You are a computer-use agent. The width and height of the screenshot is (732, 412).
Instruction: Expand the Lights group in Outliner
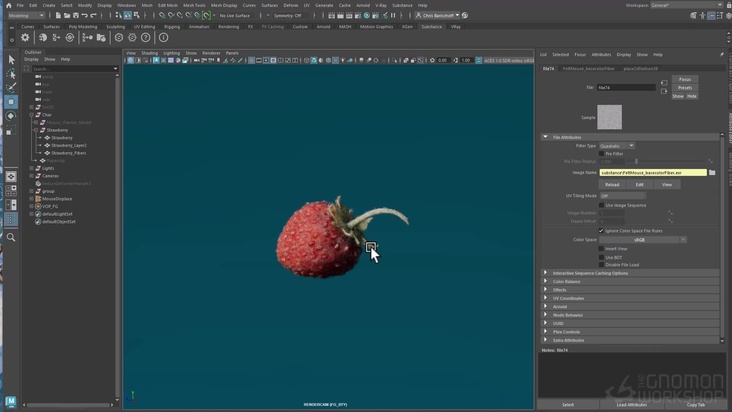[x=31, y=168]
